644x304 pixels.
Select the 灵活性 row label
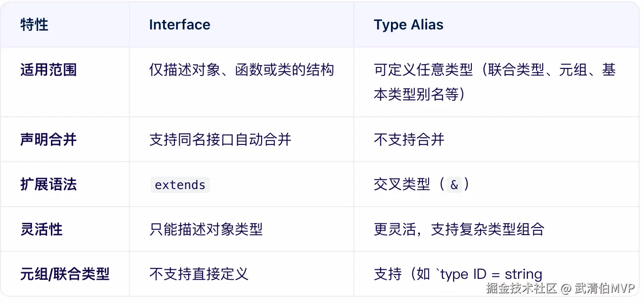click(41, 229)
